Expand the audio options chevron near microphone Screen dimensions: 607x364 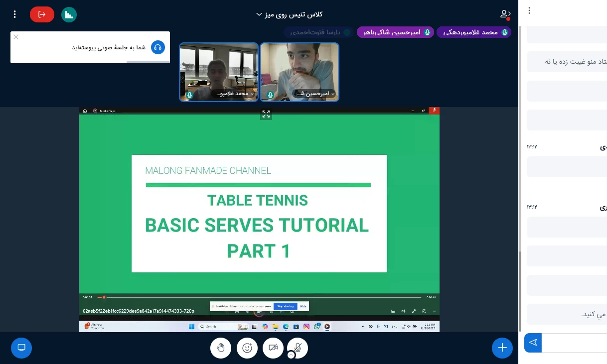click(291, 355)
